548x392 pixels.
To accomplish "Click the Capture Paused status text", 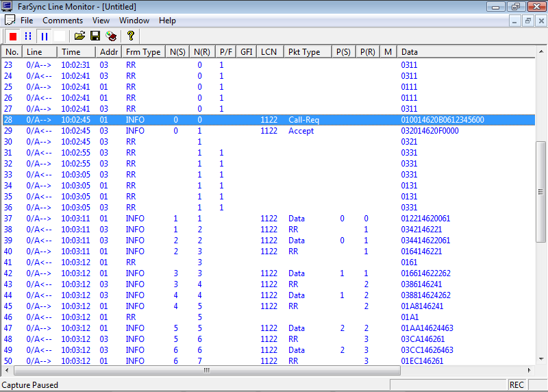I will (29, 385).
